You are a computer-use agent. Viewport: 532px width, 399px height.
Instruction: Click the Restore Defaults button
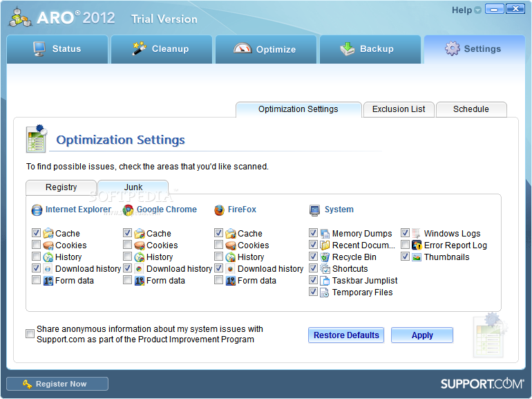point(346,335)
